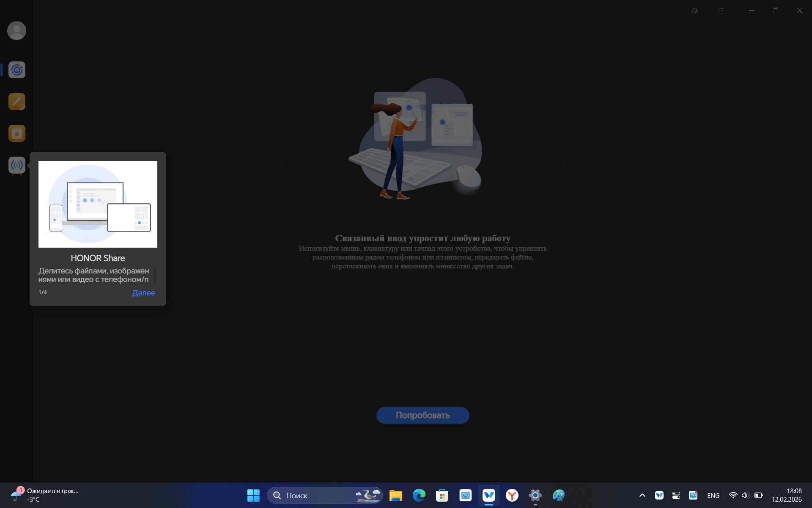812x508 pixels.
Task: Open the star favorites sidebar icon
Action: pyautogui.click(x=17, y=134)
